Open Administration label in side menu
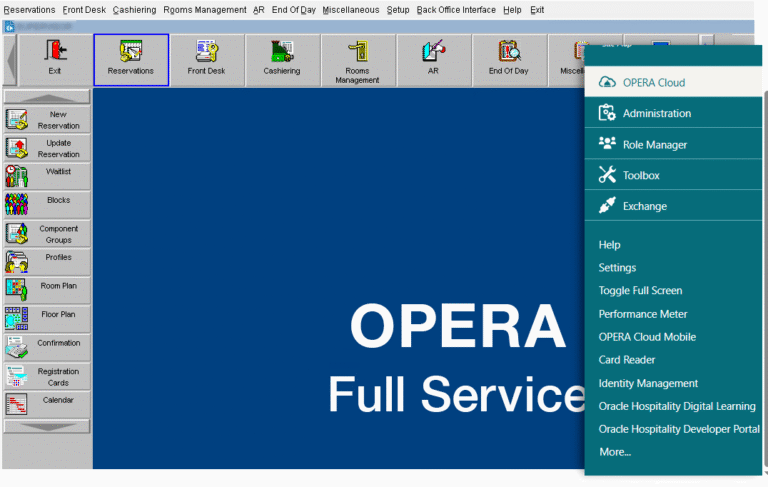Image resolution: width=768 pixels, height=487 pixels. click(x=657, y=113)
